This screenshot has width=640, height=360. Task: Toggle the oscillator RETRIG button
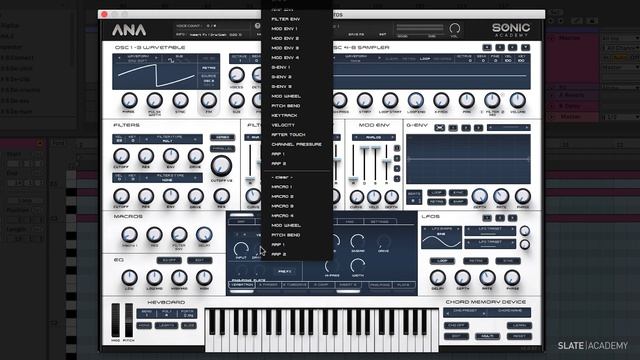pos(209,68)
